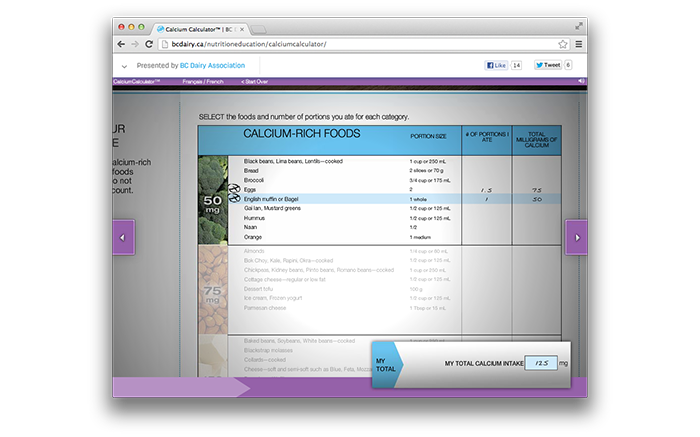Click the address bar URL field
The height and width of the screenshot is (437, 700).
pyautogui.click(x=358, y=44)
